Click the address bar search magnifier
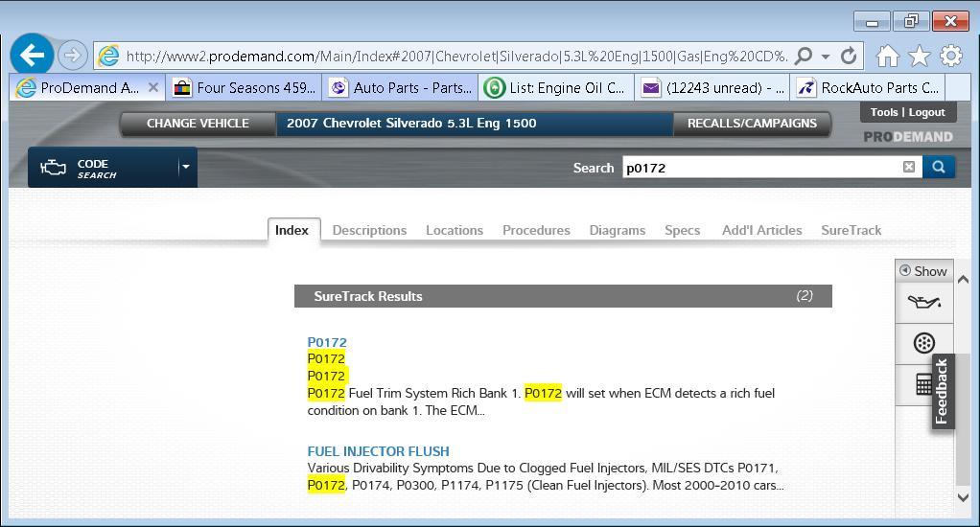 [804, 57]
